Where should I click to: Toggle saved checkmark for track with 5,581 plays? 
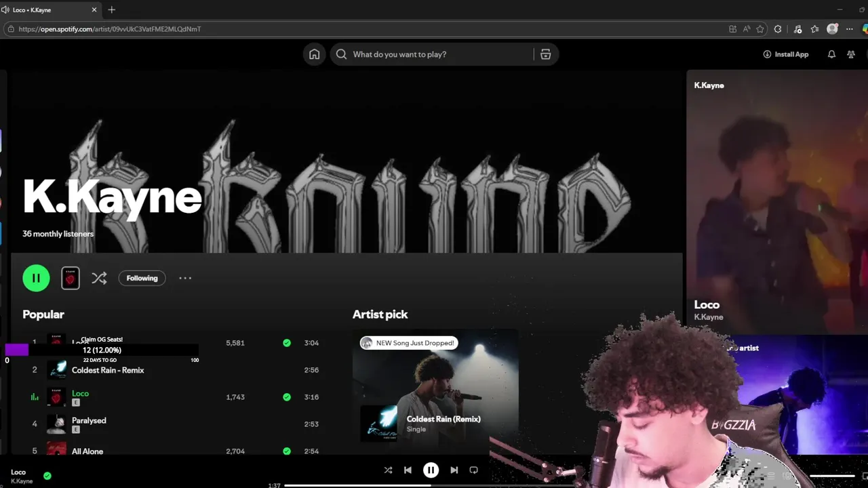(x=287, y=343)
